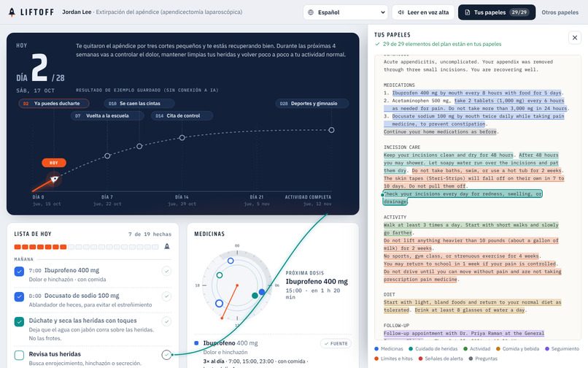Viewport: 588px width, 368px height.
Task: Uncheck 8:00 Docusato de sodio task
Action: click(x=19, y=296)
